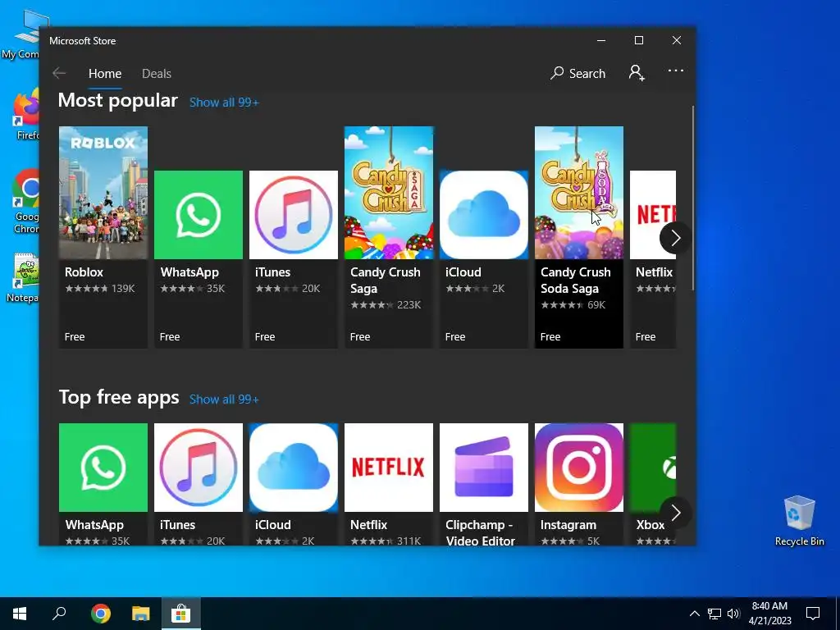Click Roblox 139K star rating
840x630 pixels.
[x=99, y=288]
